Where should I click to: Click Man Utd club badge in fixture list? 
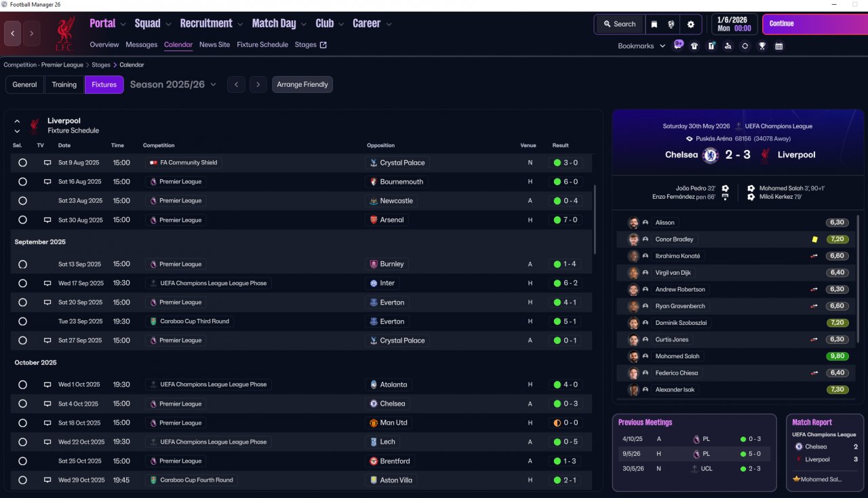point(373,423)
